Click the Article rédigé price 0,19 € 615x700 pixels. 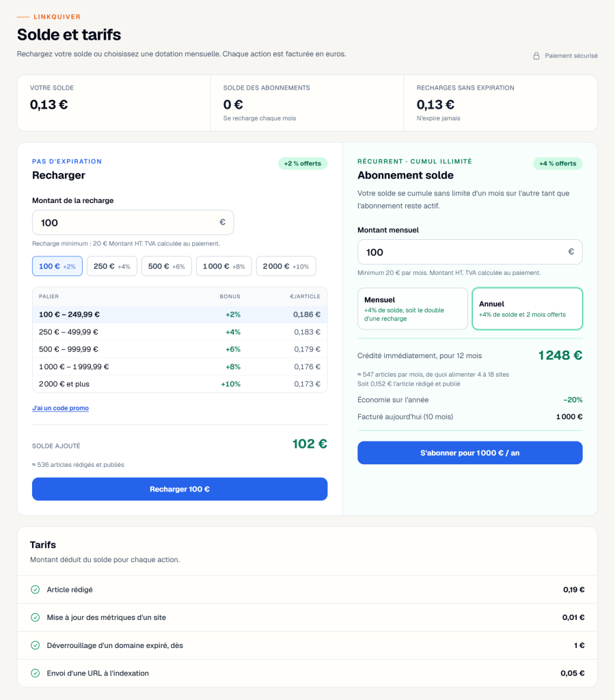tap(573, 590)
